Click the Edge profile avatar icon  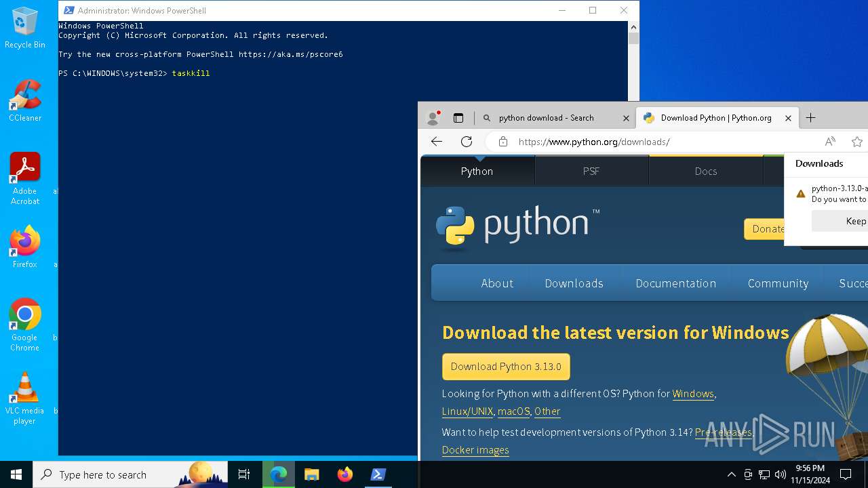tap(433, 117)
